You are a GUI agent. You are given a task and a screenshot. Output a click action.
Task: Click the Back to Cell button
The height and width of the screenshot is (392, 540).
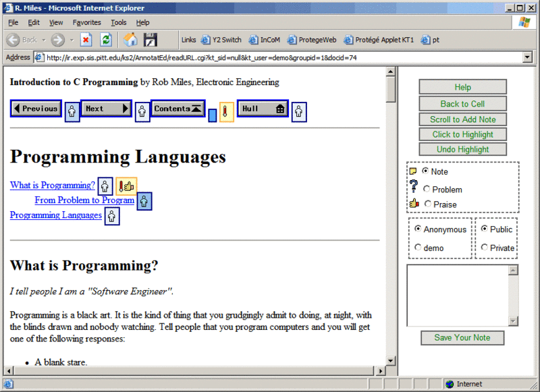pyautogui.click(x=462, y=104)
